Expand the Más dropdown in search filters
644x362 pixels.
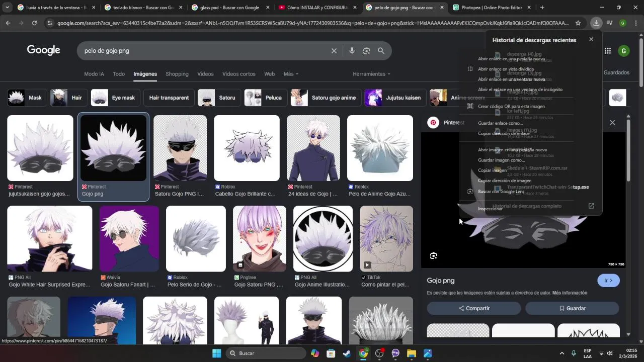[291, 74]
